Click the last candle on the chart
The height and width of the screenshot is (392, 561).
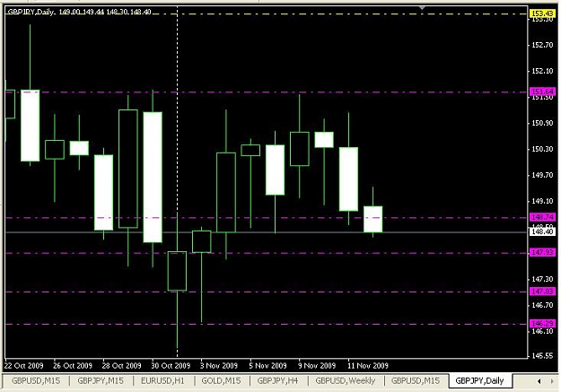373,219
